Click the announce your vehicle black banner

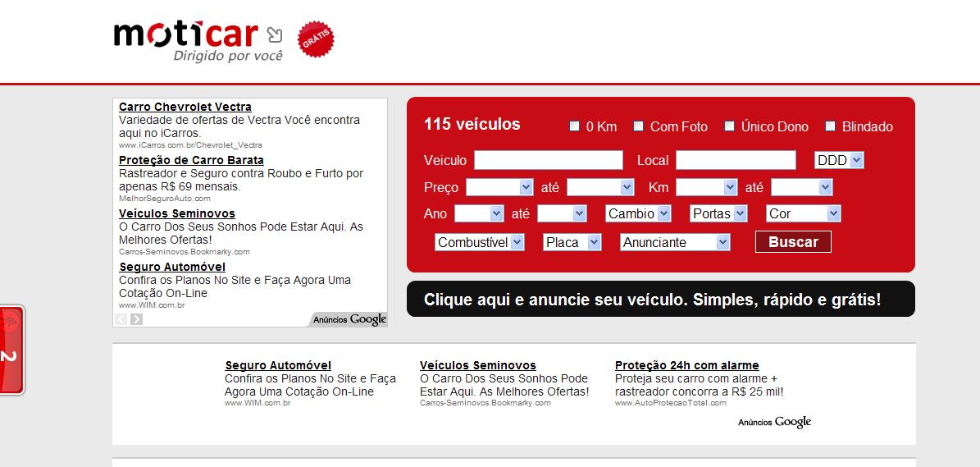tap(661, 299)
